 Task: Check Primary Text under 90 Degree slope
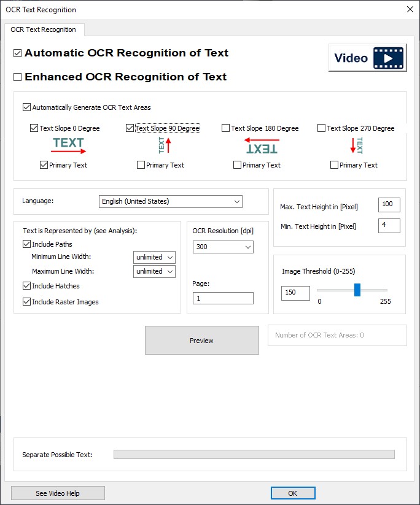pos(141,165)
